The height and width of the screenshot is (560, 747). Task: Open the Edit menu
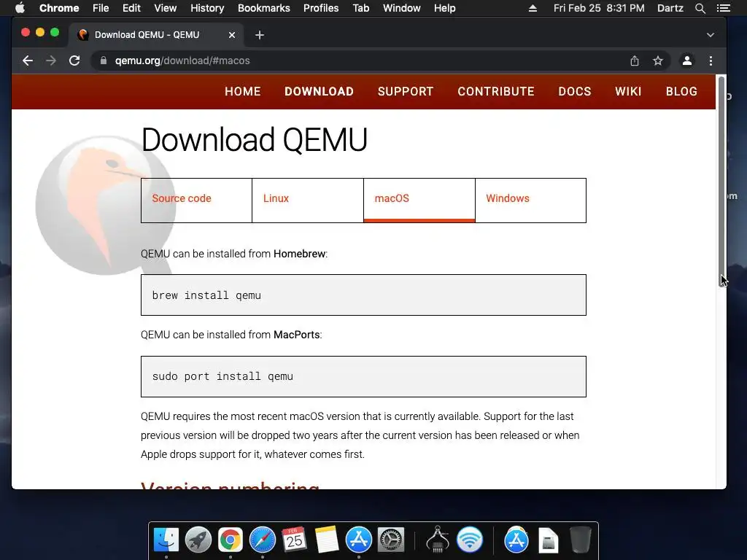[x=131, y=8]
